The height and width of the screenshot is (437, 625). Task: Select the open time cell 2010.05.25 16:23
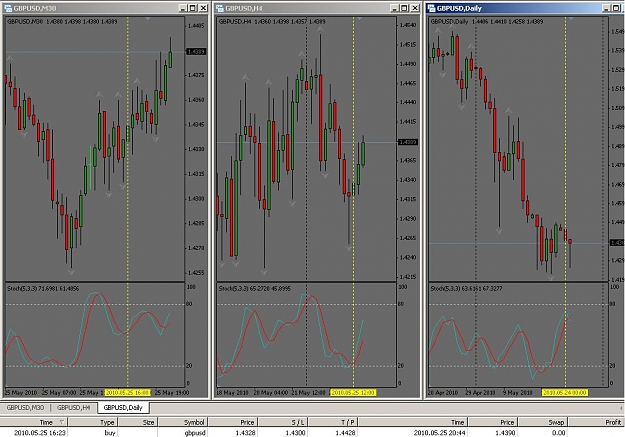(40, 433)
